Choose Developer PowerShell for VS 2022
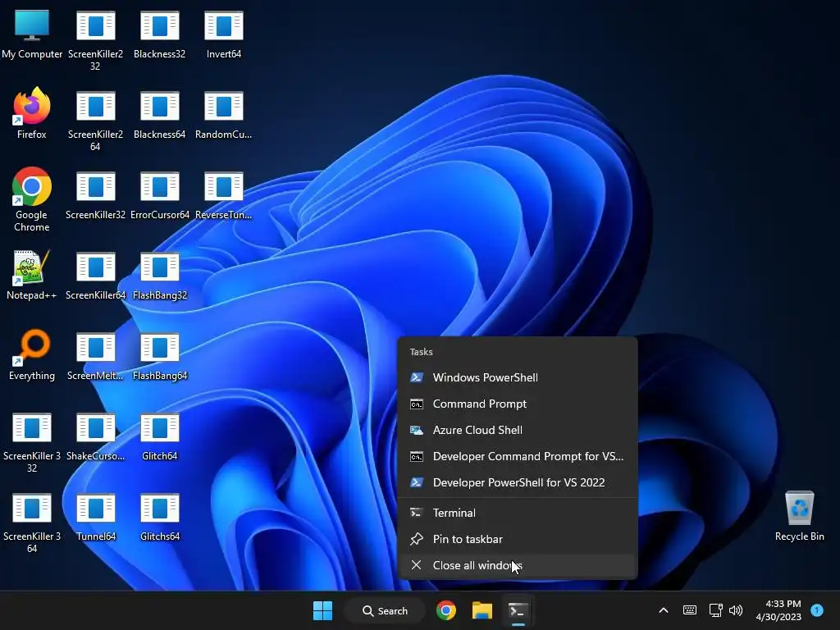Image resolution: width=840 pixels, height=630 pixels. pos(518,482)
